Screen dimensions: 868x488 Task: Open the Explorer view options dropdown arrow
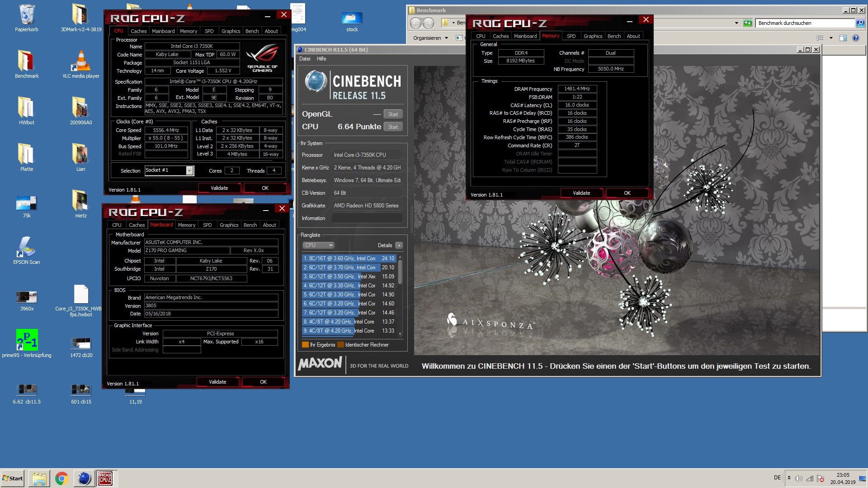(831, 38)
